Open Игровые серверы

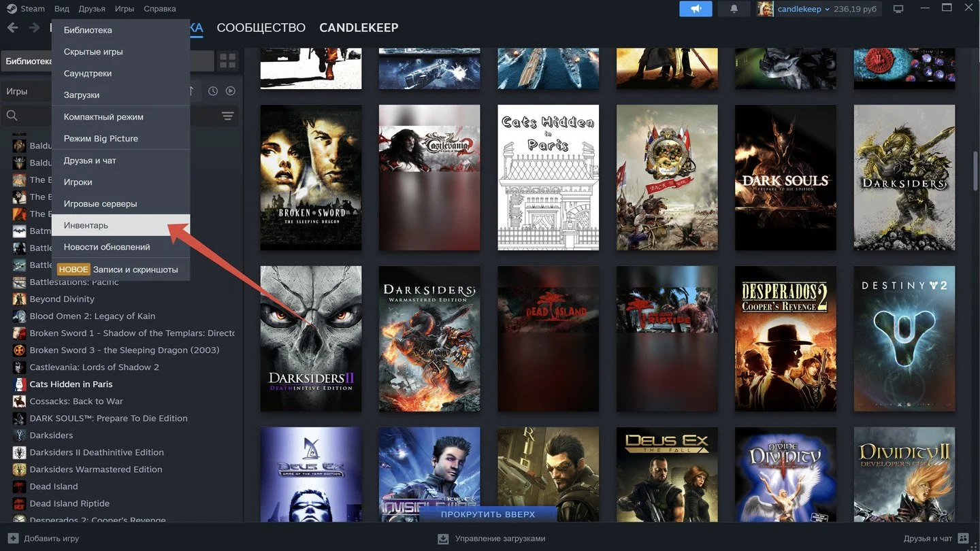tap(120, 204)
